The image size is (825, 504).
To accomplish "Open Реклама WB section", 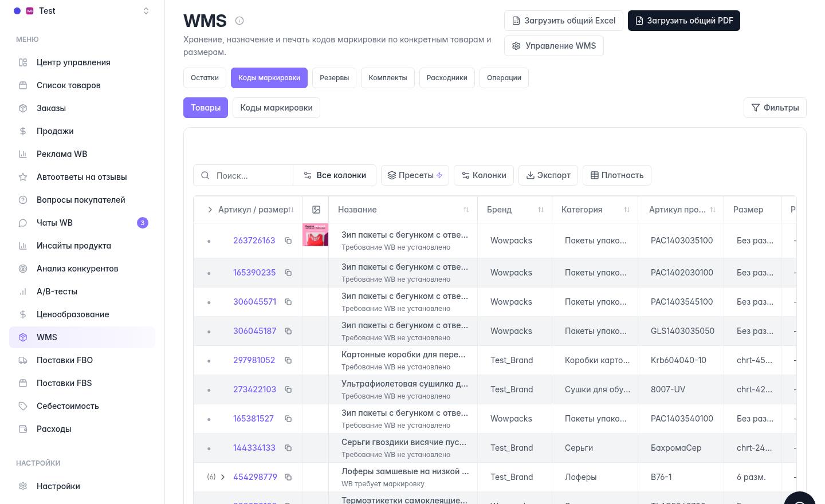I will (82, 154).
